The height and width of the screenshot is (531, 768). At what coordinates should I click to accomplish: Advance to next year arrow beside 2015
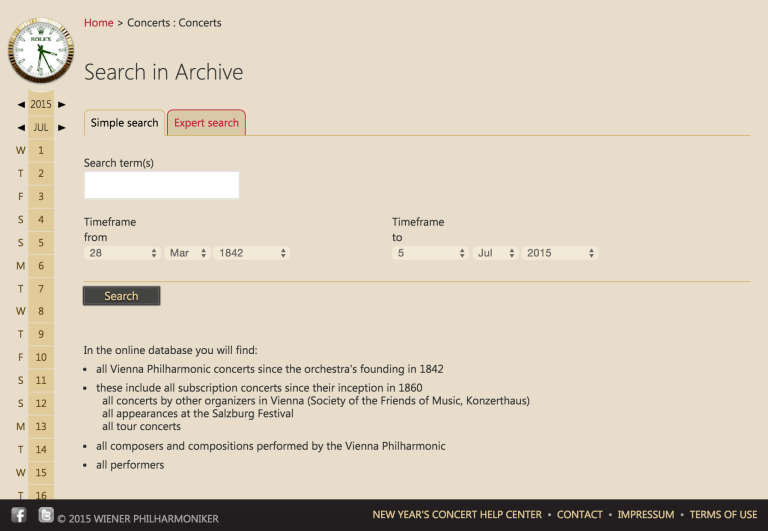pos(62,104)
